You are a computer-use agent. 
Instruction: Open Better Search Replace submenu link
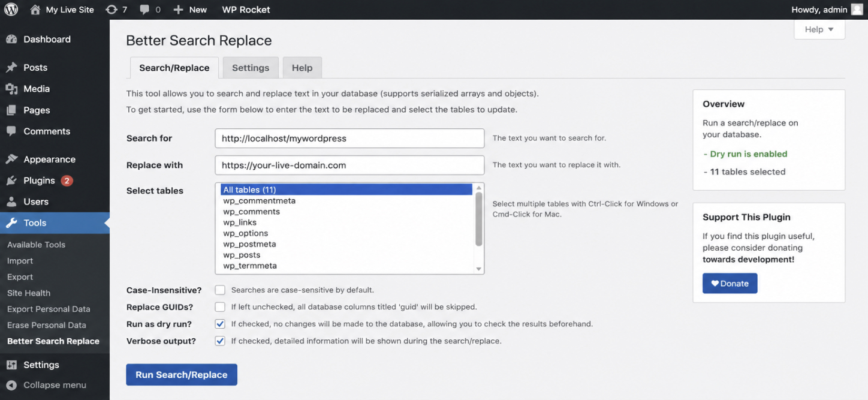(53, 341)
